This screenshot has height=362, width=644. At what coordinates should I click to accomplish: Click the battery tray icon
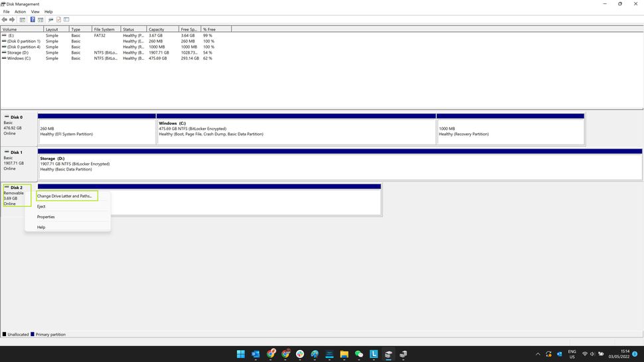pyautogui.click(x=601, y=354)
